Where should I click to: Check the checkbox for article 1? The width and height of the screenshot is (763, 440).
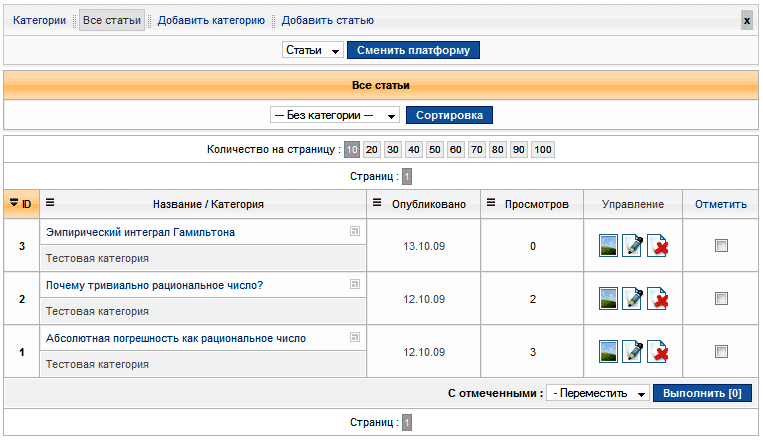click(721, 351)
